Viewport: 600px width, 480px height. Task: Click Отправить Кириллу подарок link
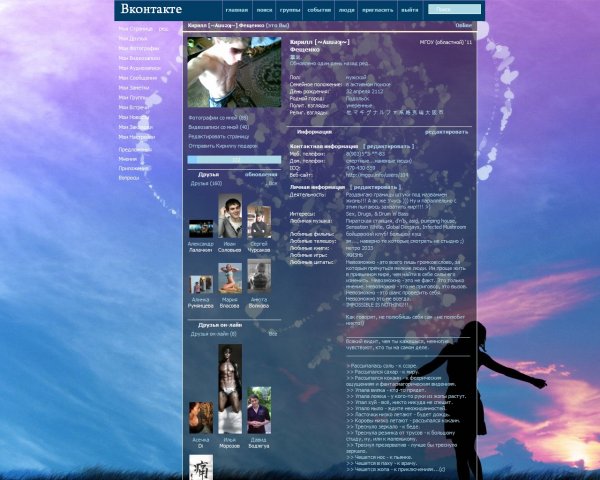coord(223,146)
